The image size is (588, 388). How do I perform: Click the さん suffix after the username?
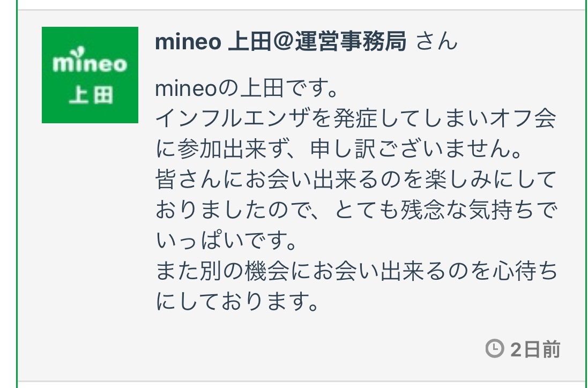[437, 42]
